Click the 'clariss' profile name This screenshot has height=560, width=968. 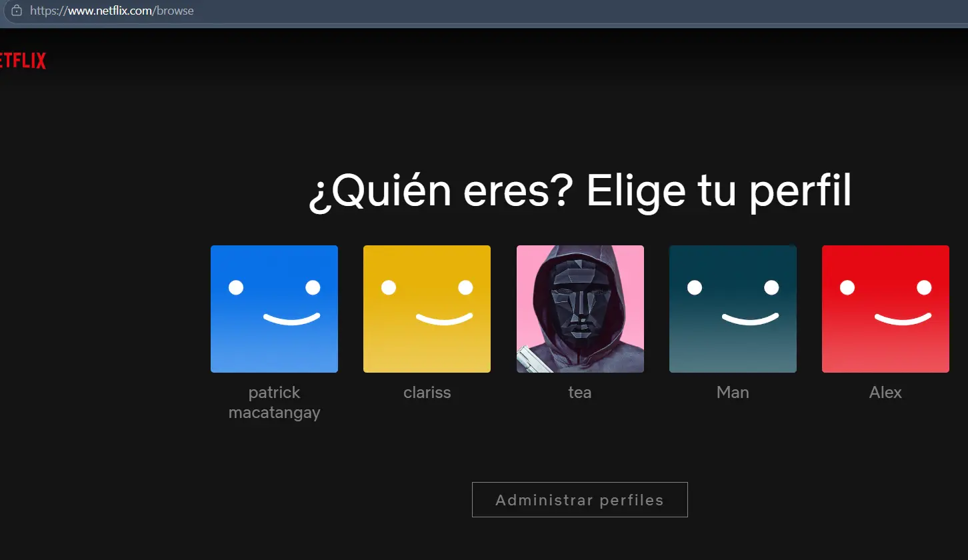427,393
